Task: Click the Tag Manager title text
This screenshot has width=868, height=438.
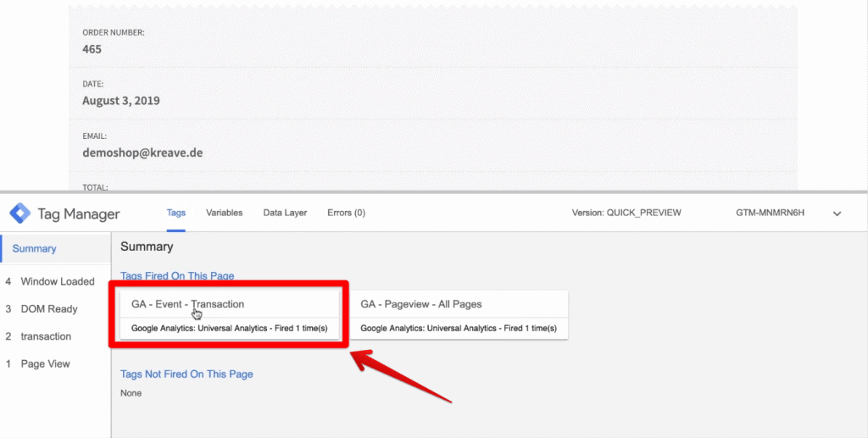Action: point(79,214)
